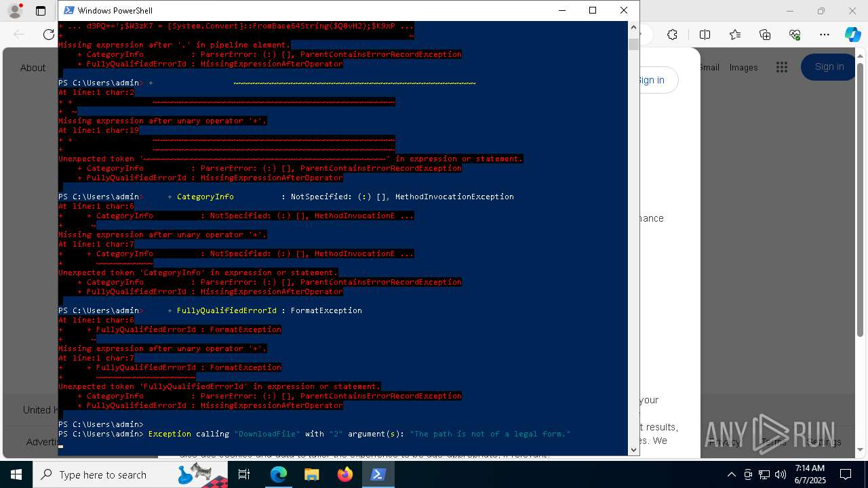Screen dimensions: 868x488
Task: Click the PowerShell vertical scrollbar thumb
Action: (633, 45)
